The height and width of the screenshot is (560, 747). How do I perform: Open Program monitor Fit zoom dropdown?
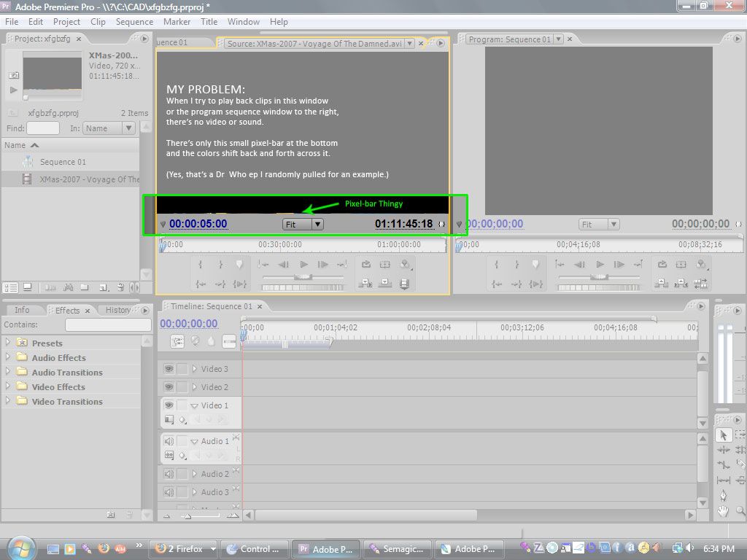click(600, 225)
